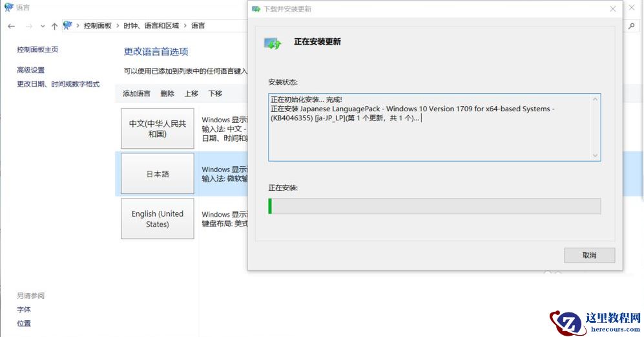Click the Control Panel icon in address bar
The image size is (644, 337).
68,25
